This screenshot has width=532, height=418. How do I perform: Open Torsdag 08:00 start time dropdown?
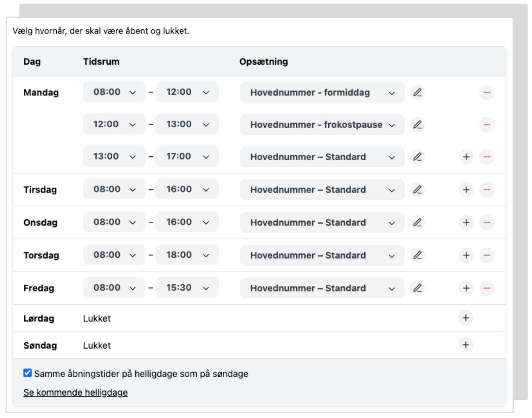pos(114,255)
